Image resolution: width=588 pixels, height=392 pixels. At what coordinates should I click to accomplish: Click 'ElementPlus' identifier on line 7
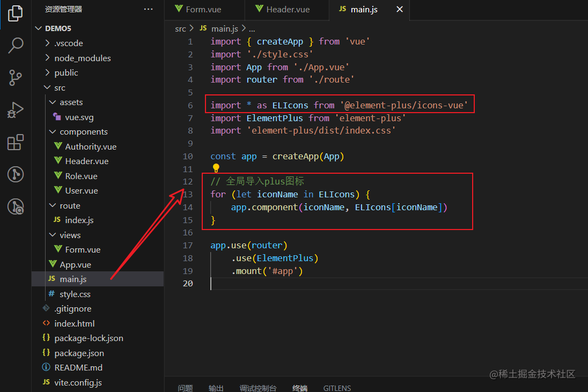point(275,118)
